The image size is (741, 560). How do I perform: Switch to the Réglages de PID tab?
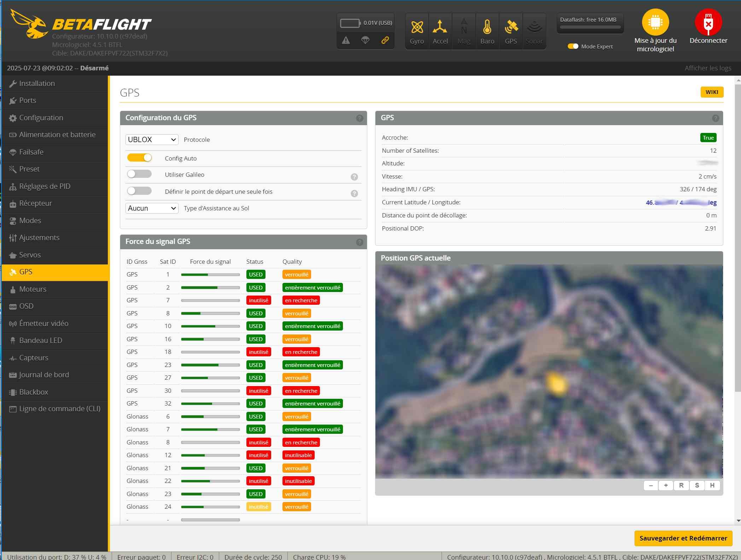click(45, 186)
